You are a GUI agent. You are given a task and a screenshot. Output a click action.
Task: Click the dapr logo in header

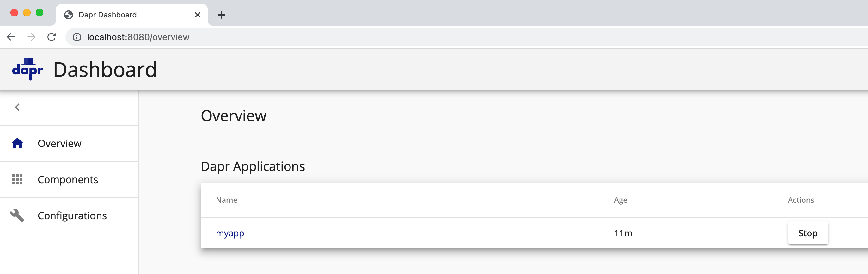(27, 69)
